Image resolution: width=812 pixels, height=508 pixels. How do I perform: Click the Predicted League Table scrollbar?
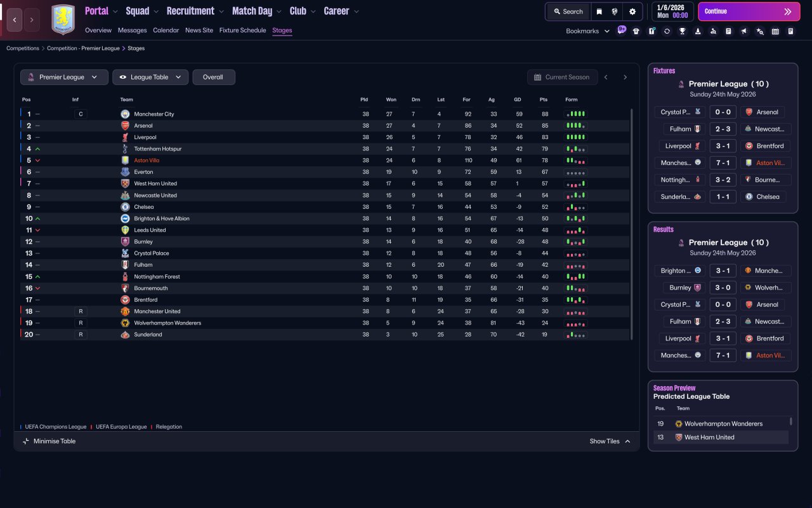coord(790,421)
